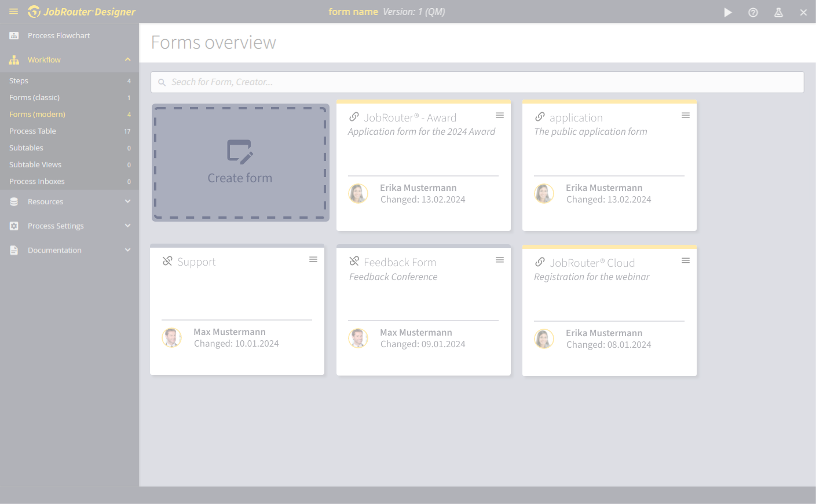Collapse the Workflow section chevron

pos(128,60)
